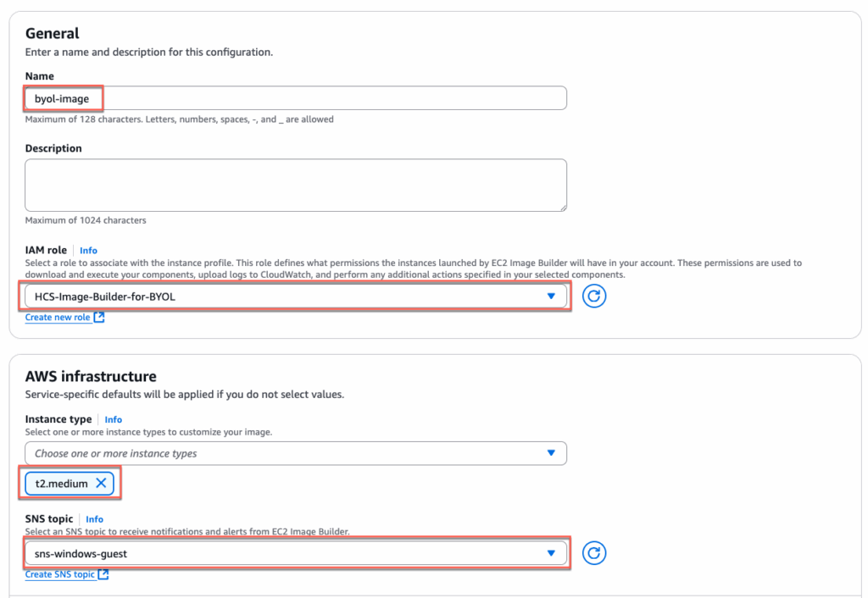Open Info link next to IAM role
The width and height of the screenshot is (868, 598).
tap(88, 251)
